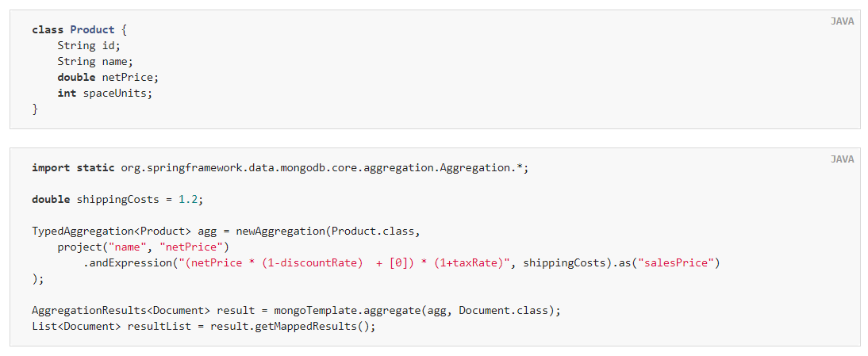Click the 'double netPrice;' field line
The image size is (868, 356).
click(108, 78)
